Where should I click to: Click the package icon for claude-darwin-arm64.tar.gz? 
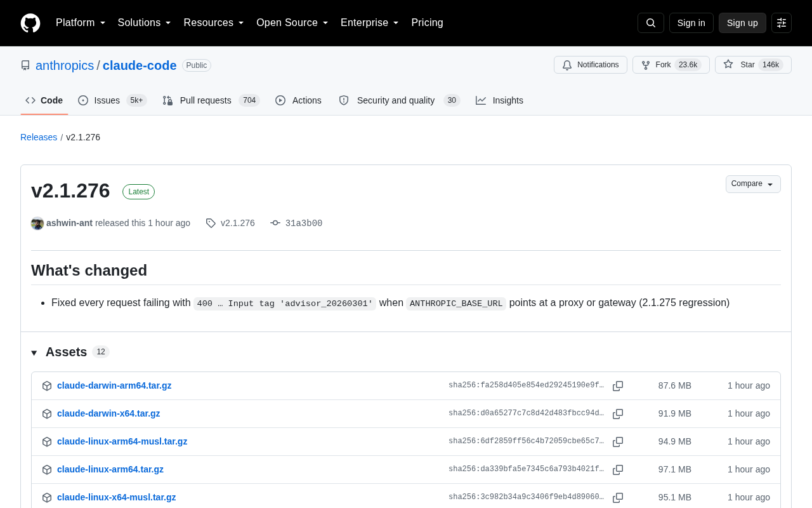(x=47, y=386)
